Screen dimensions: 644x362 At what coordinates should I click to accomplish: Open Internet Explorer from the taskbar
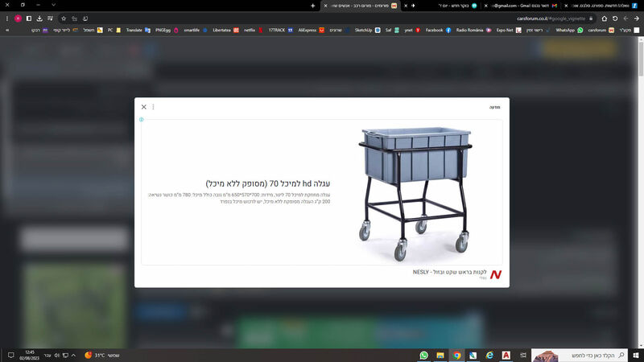coord(489,355)
